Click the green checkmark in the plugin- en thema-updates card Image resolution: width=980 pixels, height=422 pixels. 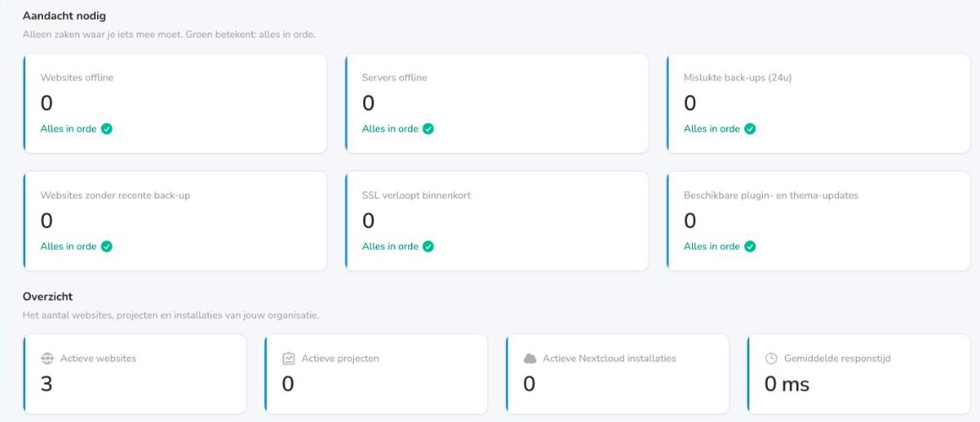point(750,246)
